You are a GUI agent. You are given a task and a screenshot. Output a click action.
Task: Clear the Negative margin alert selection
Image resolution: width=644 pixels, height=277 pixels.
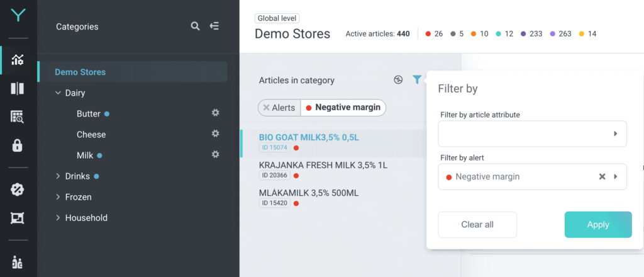click(602, 177)
